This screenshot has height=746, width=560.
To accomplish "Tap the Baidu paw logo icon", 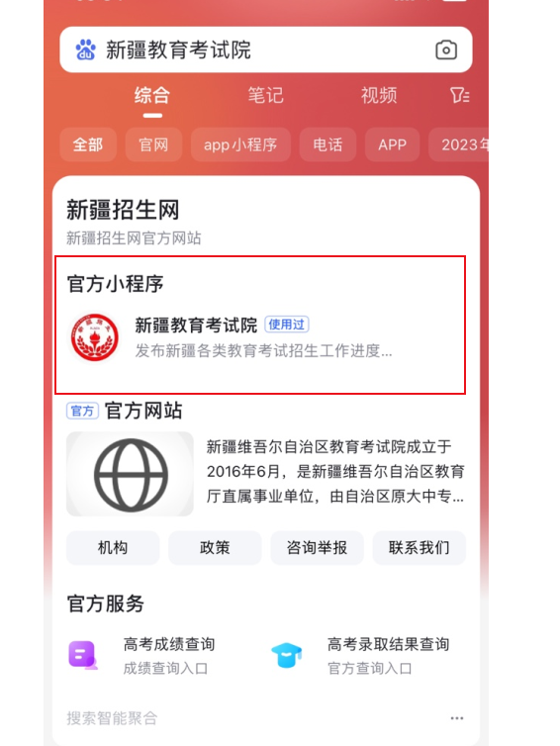I will pos(86,49).
